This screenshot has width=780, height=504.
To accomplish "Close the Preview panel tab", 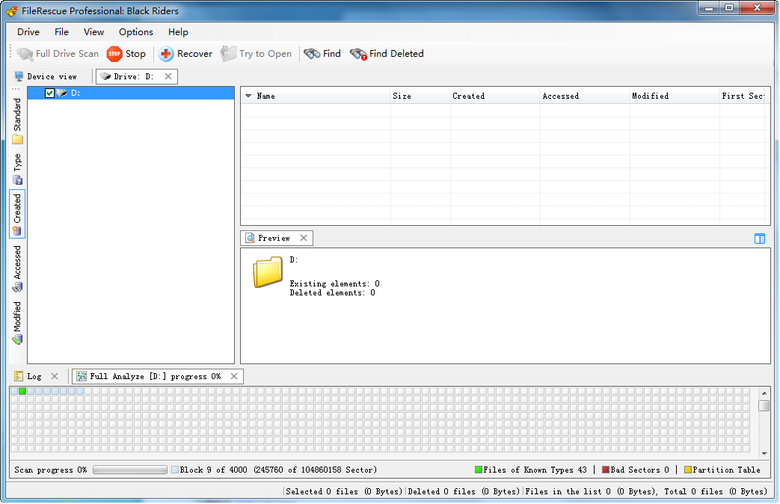I will tap(304, 238).
